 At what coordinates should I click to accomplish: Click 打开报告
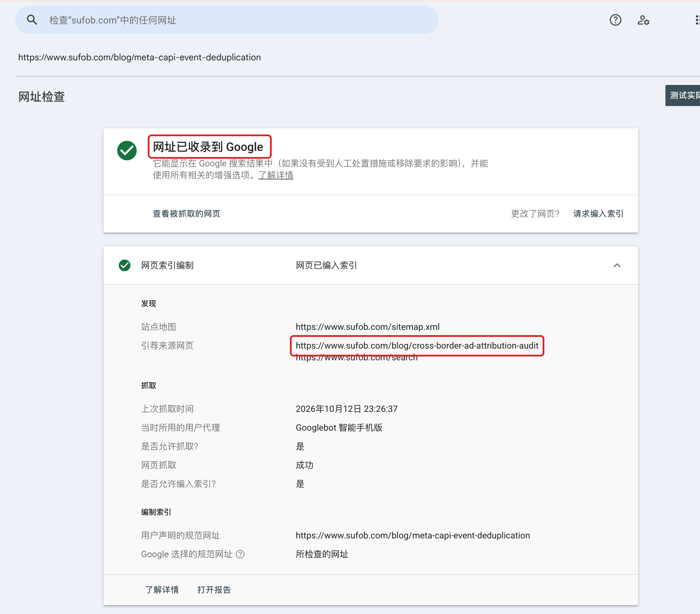click(x=214, y=590)
